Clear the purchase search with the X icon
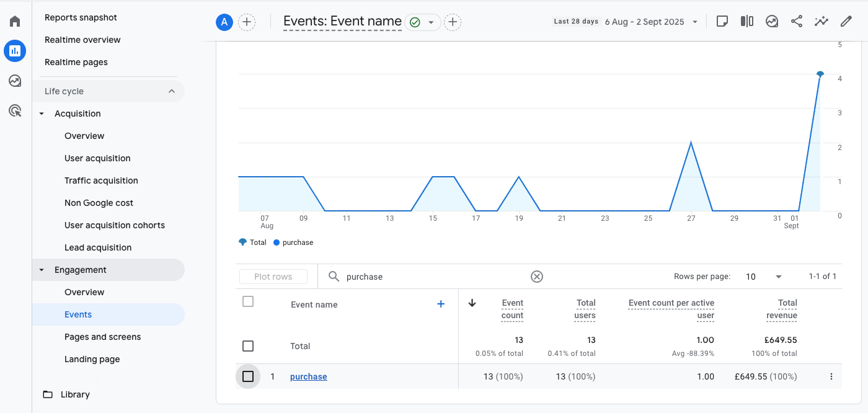 536,276
